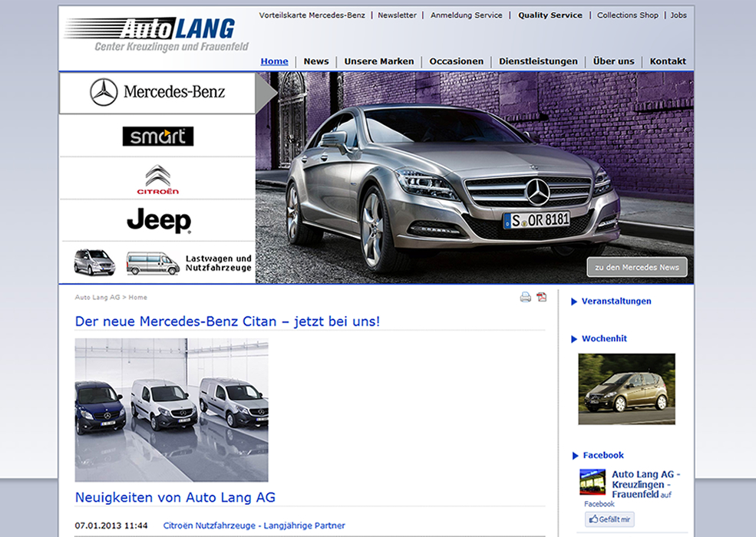Click Auto Lang AG breadcrumb
Screen dimensions: 756x537
tap(97, 298)
